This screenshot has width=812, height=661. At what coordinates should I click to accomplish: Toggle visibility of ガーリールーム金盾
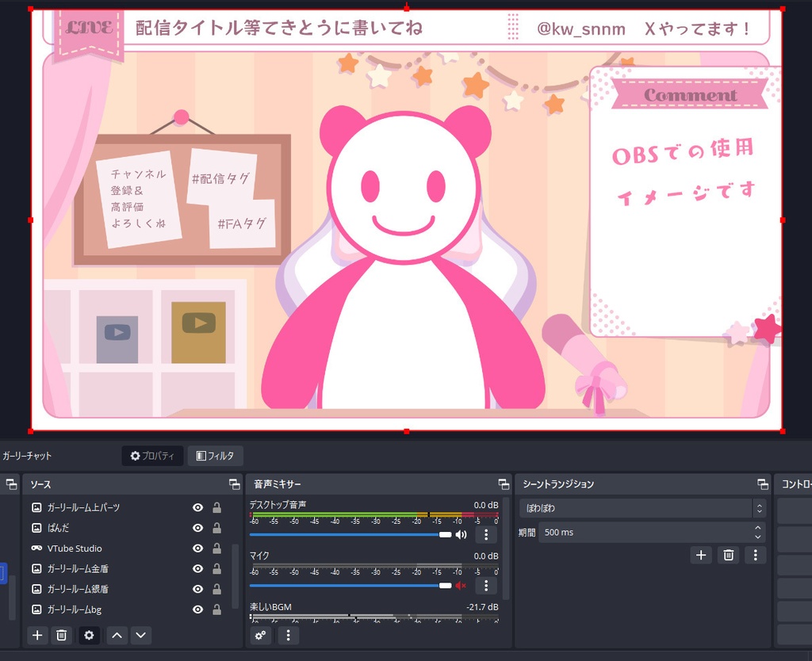[x=197, y=568]
